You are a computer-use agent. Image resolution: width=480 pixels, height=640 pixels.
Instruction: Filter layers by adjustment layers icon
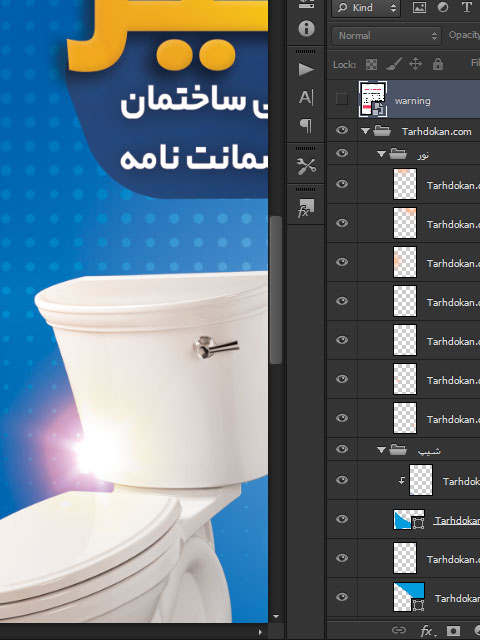(x=443, y=7)
